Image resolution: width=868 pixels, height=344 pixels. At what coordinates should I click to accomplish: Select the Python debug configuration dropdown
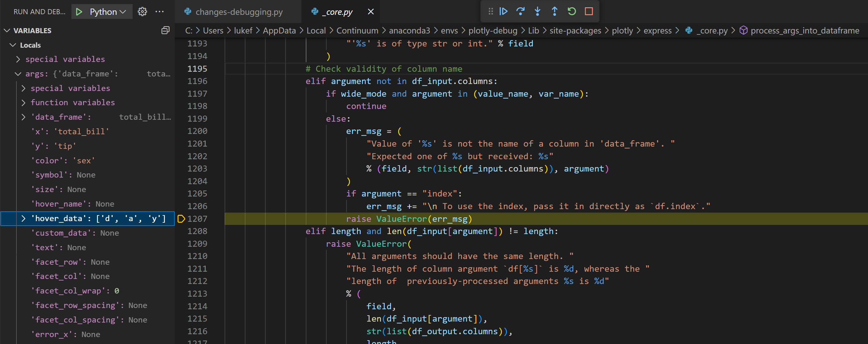(107, 12)
